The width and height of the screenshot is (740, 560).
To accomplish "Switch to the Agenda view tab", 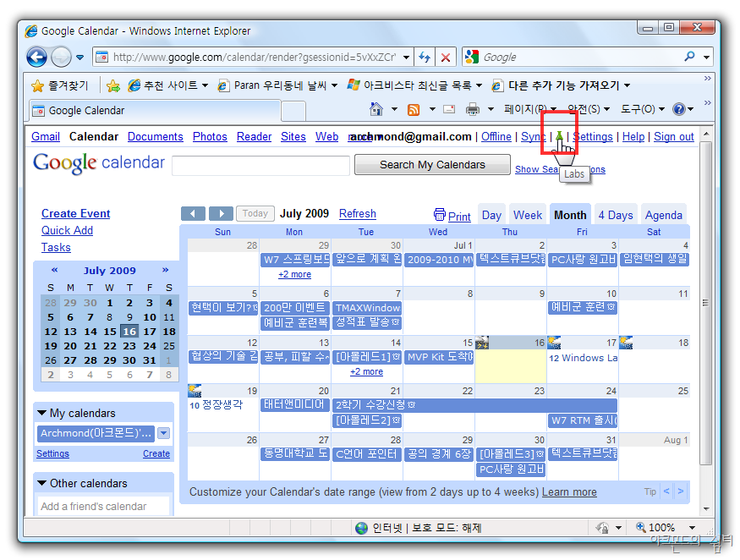I will tap(664, 215).
